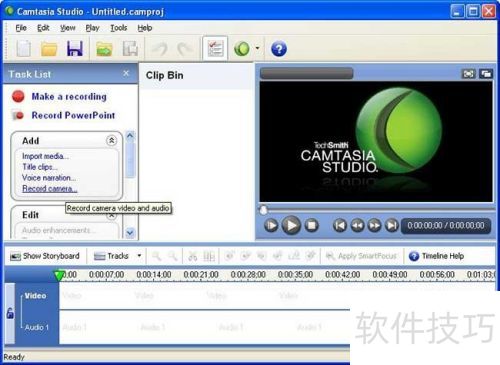Click the Save project floppy disk icon

coord(75,49)
